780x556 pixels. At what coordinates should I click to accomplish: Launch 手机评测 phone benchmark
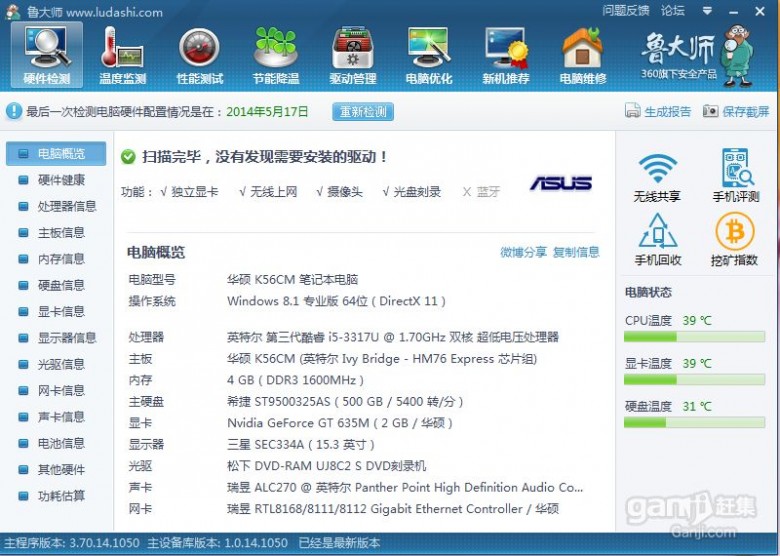pos(736,175)
